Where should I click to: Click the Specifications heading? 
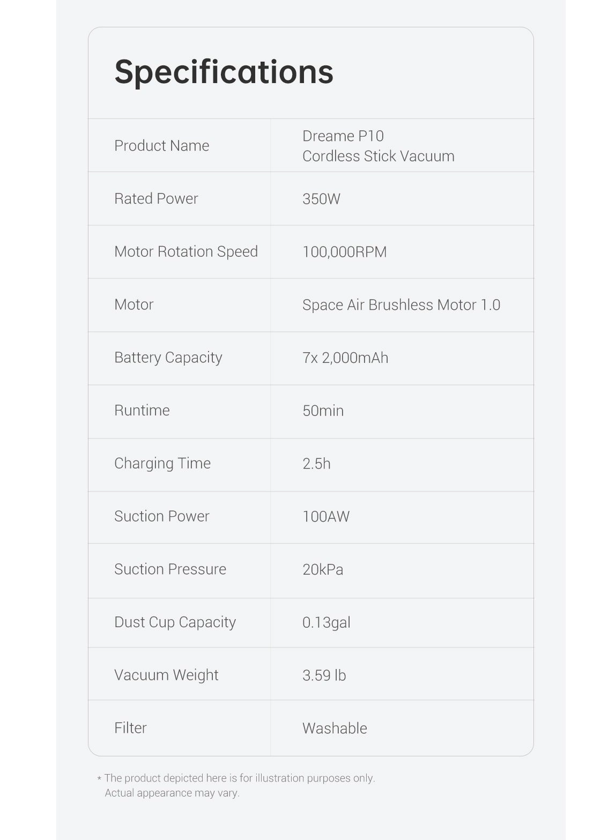(224, 71)
